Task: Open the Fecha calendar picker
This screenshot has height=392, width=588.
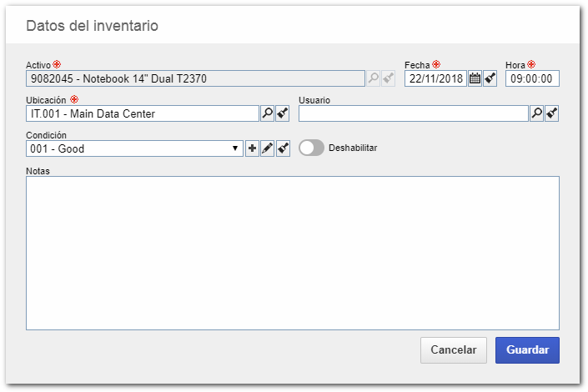Action: [x=475, y=78]
